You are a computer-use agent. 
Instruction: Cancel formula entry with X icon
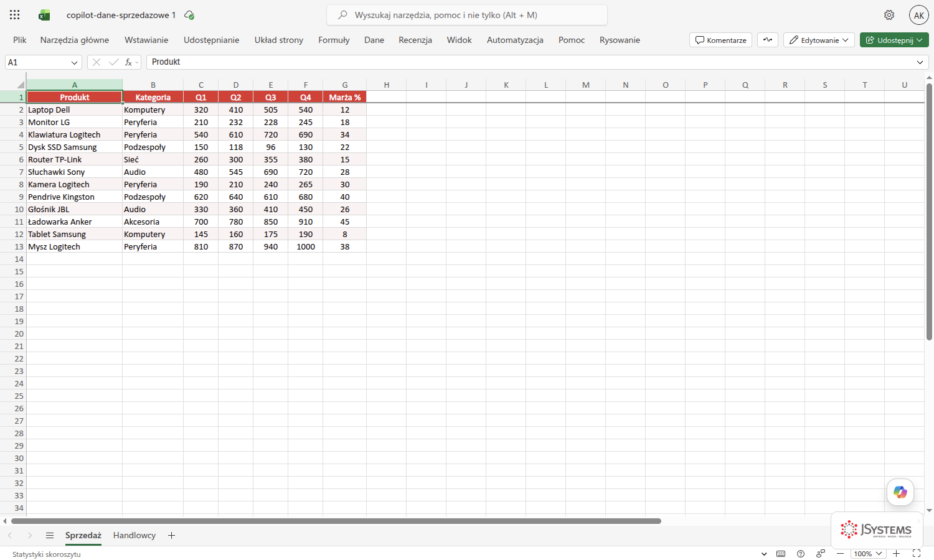96,62
